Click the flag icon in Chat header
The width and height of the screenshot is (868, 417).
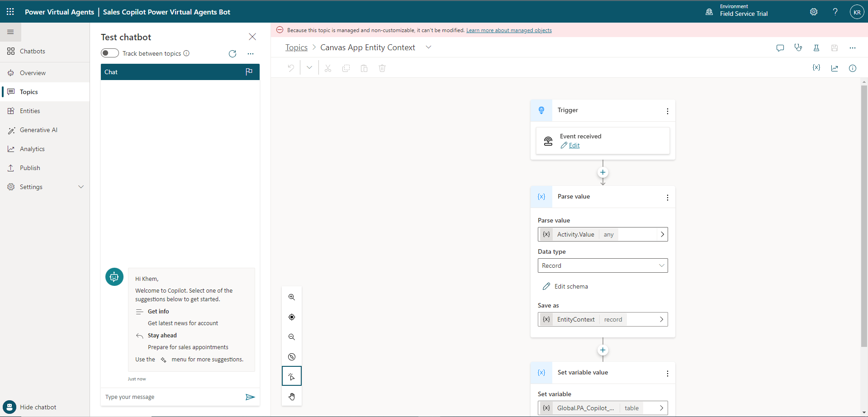(249, 72)
